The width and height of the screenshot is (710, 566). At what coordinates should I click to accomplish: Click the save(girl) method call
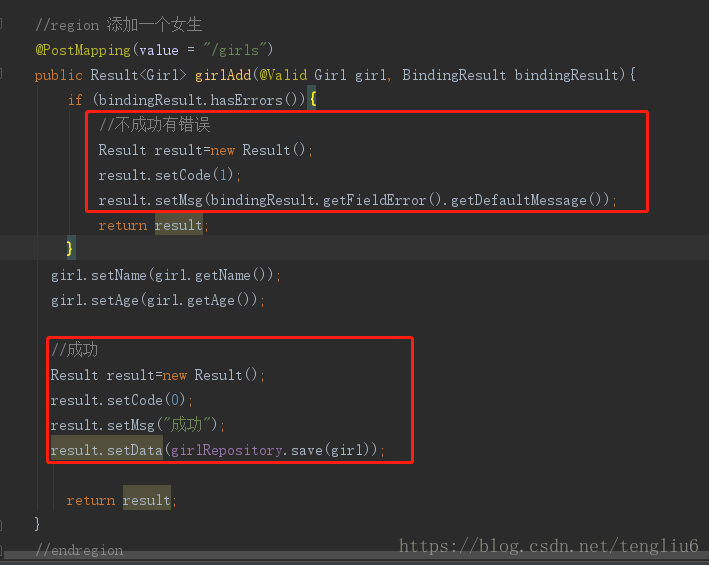tap(330, 450)
